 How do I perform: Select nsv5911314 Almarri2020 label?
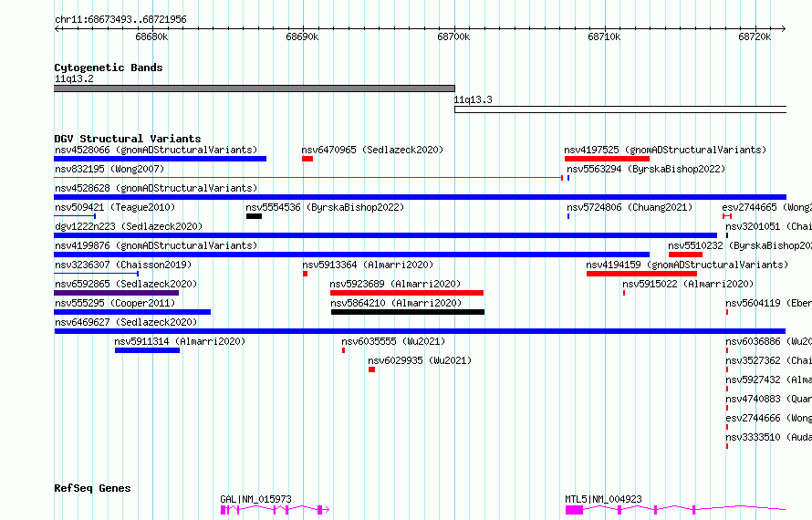(180, 342)
